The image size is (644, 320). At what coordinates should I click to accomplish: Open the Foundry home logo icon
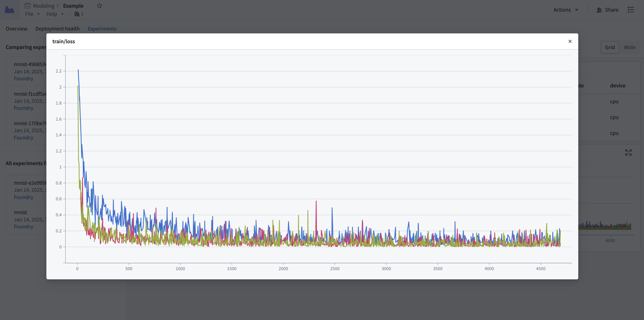9,10
